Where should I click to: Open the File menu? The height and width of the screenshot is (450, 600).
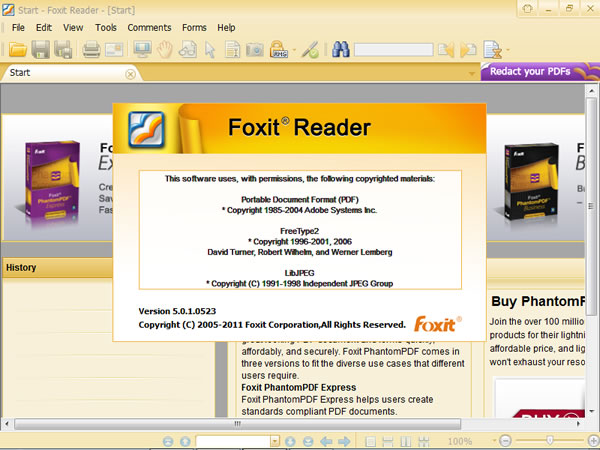point(19,27)
